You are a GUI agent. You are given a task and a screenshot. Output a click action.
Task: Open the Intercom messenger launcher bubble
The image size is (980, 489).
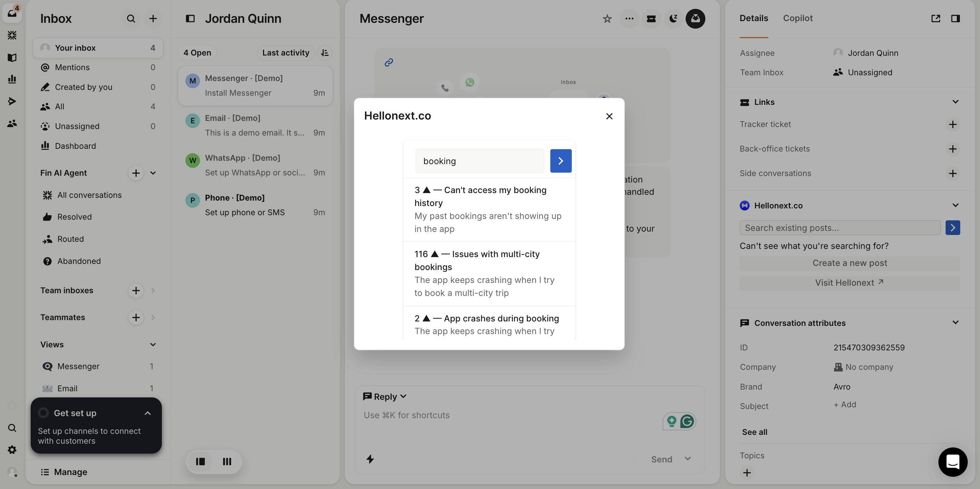click(x=953, y=462)
